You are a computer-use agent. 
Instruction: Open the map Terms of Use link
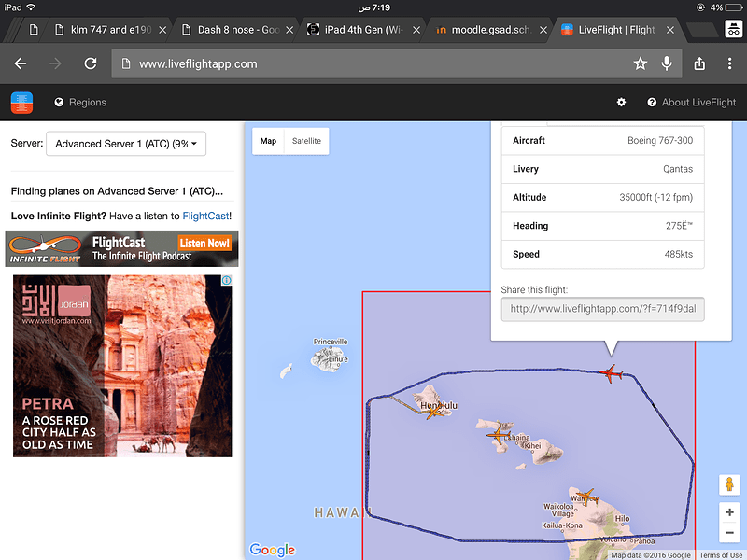720,555
